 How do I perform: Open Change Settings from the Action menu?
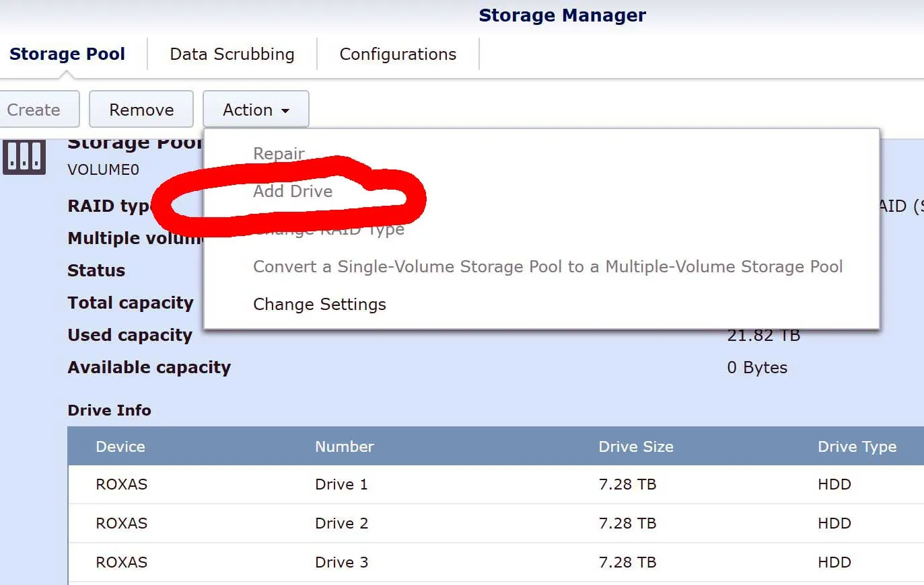tap(319, 304)
